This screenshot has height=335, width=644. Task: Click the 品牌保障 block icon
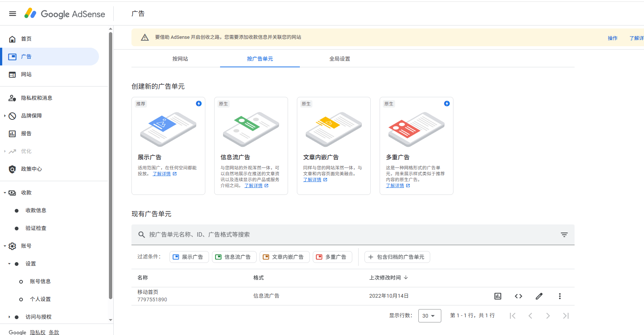(x=12, y=116)
